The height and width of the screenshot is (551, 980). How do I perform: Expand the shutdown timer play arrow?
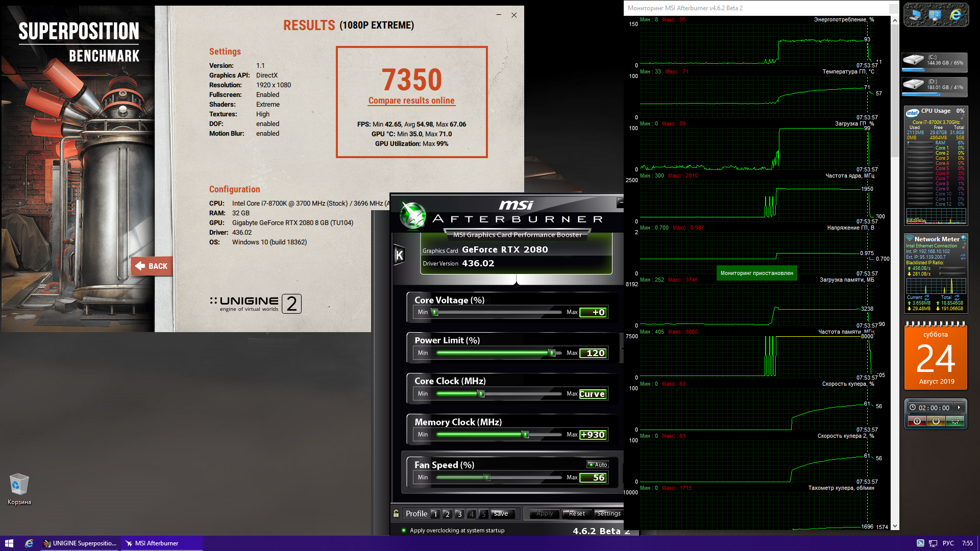click(959, 408)
